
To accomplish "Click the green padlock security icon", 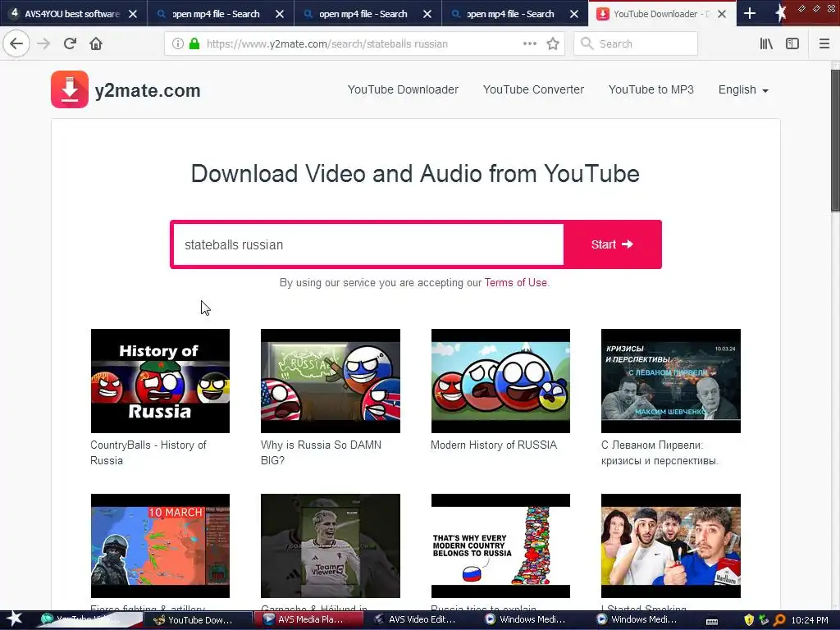I will tap(194, 43).
